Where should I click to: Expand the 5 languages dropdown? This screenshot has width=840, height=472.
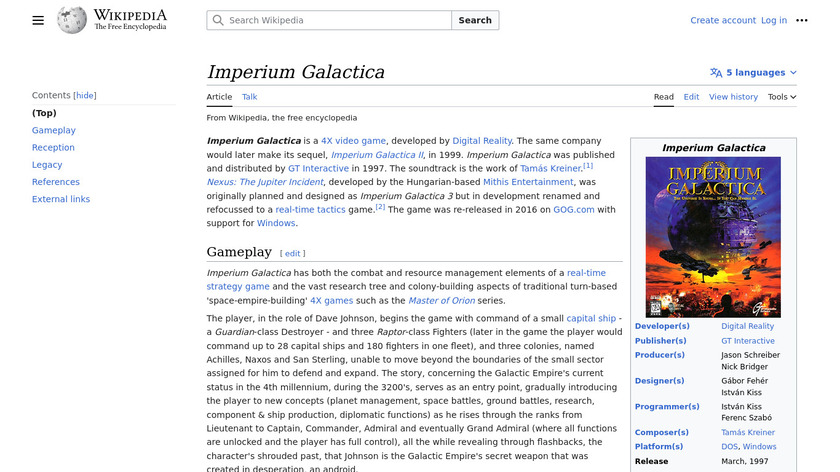click(x=756, y=72)
